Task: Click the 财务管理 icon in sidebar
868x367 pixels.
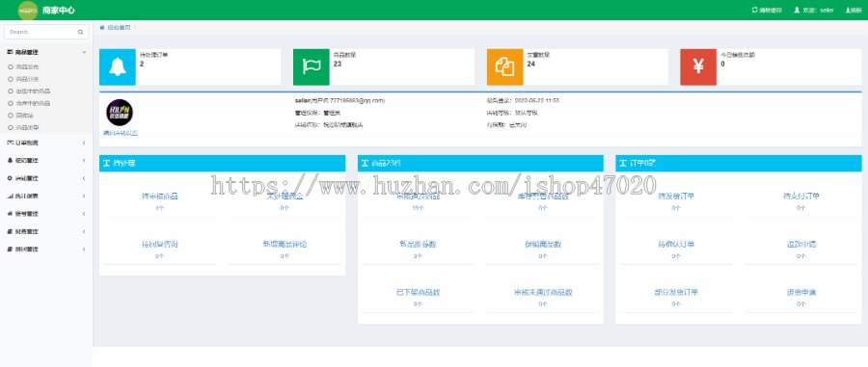Action: coord(10,231)
